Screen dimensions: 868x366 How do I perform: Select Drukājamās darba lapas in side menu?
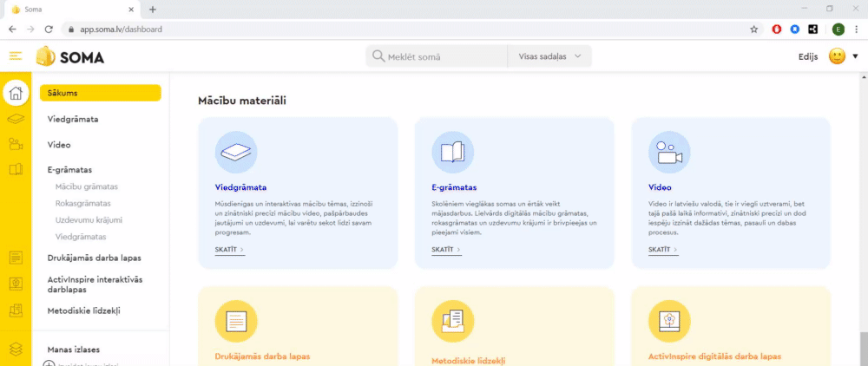coord(95,258)
